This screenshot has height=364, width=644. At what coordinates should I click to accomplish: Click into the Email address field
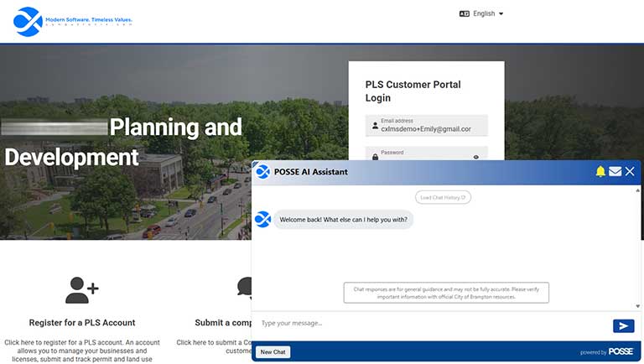click(429, 129)
